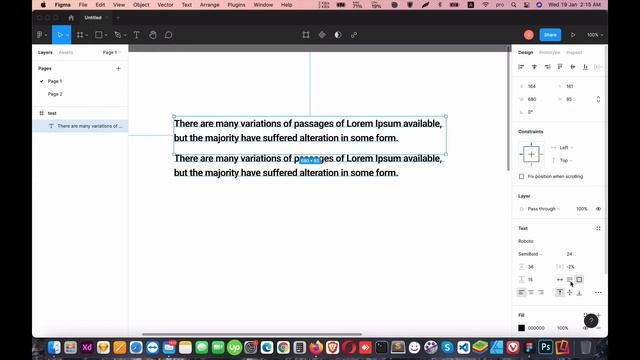This screenshot has height=360, width=640.
Task: Set auto width text resizing
Action: 560,280
